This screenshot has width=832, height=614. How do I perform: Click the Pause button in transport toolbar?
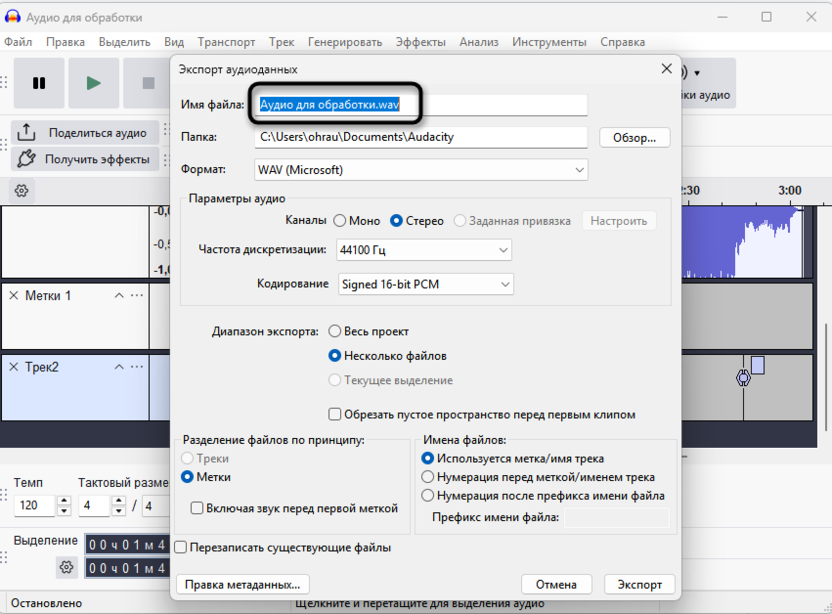point(39,83)
